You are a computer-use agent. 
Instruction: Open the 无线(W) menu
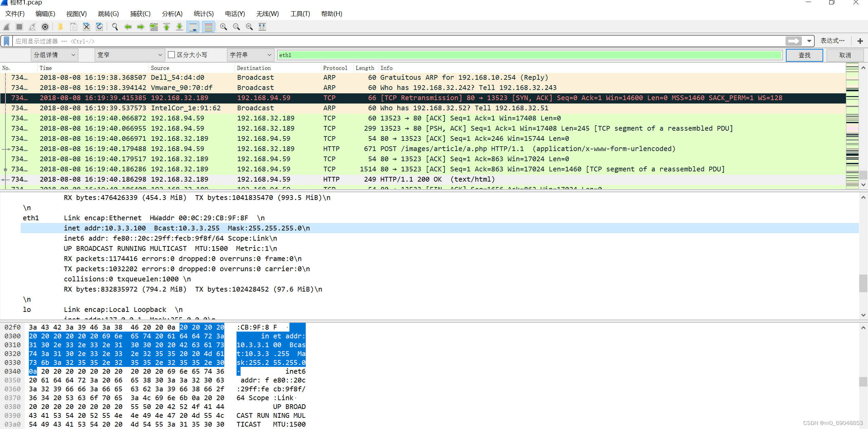point(267,14)
